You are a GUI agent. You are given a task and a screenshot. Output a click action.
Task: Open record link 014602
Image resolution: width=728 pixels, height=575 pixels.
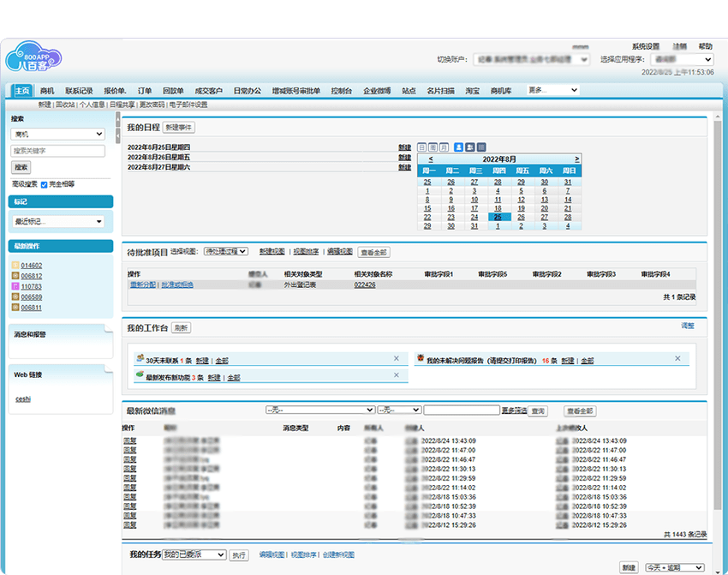32,266
